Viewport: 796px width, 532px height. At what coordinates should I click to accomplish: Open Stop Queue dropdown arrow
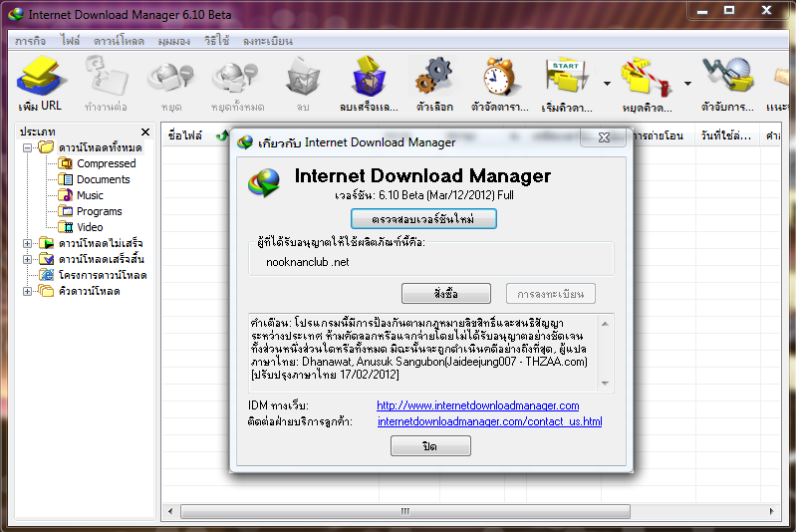[687, 84]
